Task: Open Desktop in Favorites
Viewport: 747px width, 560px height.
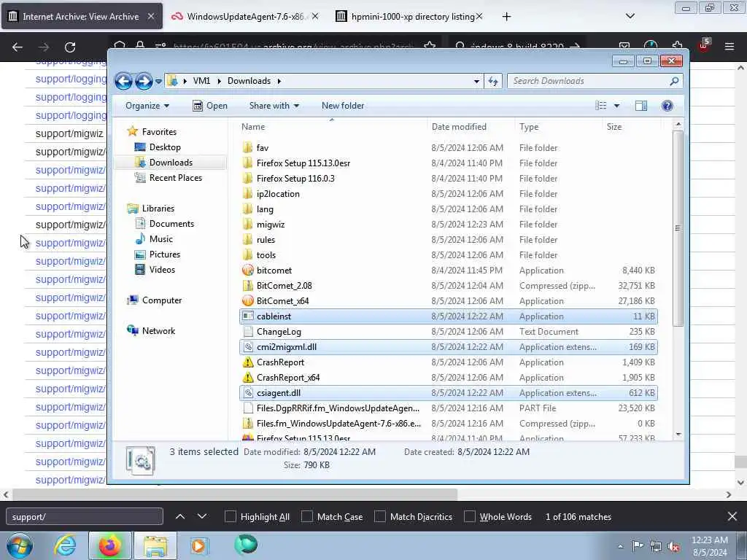Action: [165, 147]
